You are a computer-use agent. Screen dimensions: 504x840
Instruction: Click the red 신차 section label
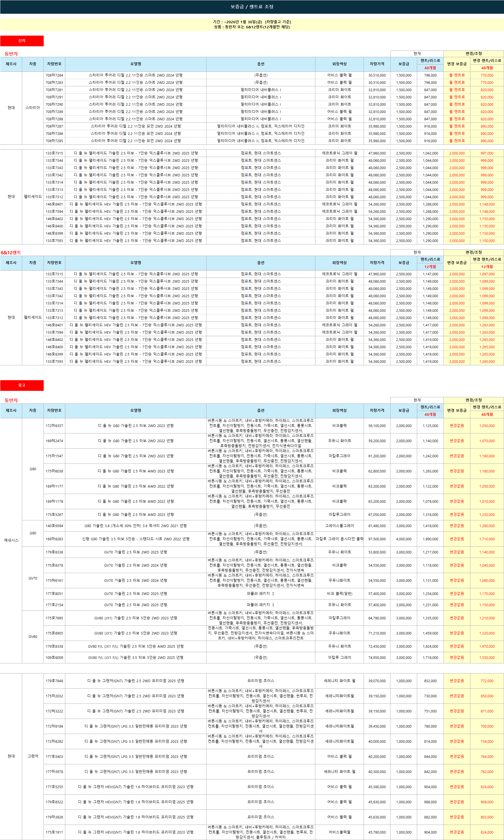click(22, 41)
